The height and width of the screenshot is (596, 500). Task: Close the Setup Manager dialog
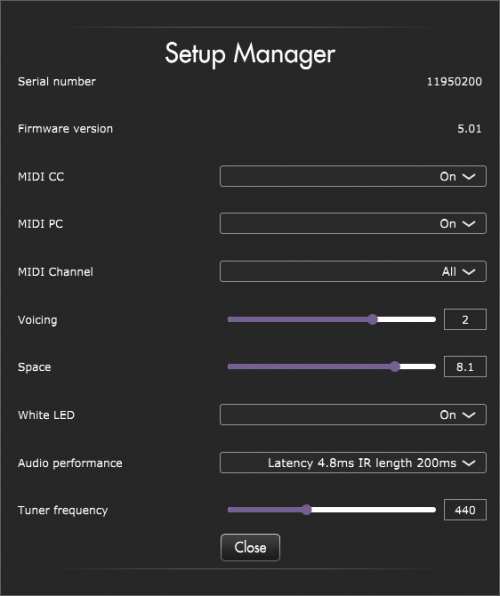click(250, 547)
